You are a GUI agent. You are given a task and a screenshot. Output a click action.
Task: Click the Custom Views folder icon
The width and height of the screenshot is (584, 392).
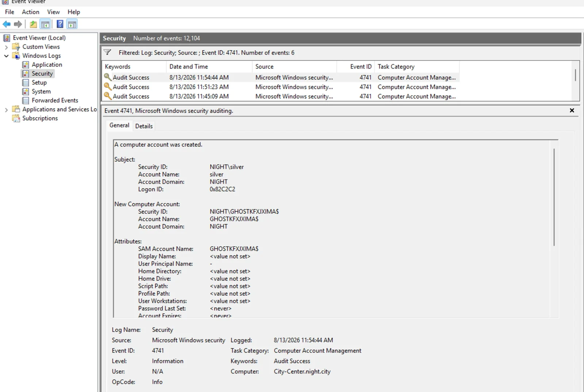(x=16, y=47)
